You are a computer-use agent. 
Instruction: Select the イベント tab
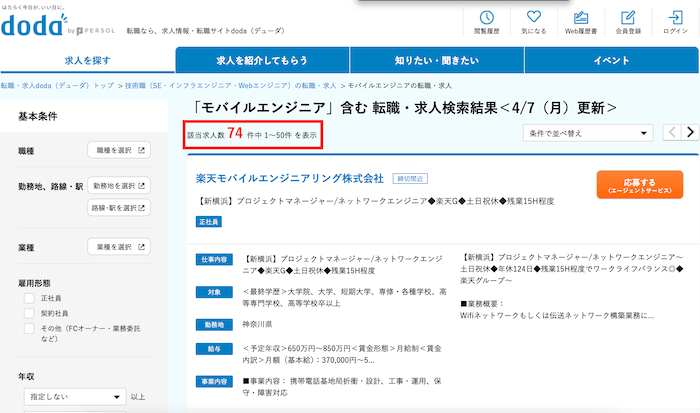pyautogui.click(x=612, y=60)
